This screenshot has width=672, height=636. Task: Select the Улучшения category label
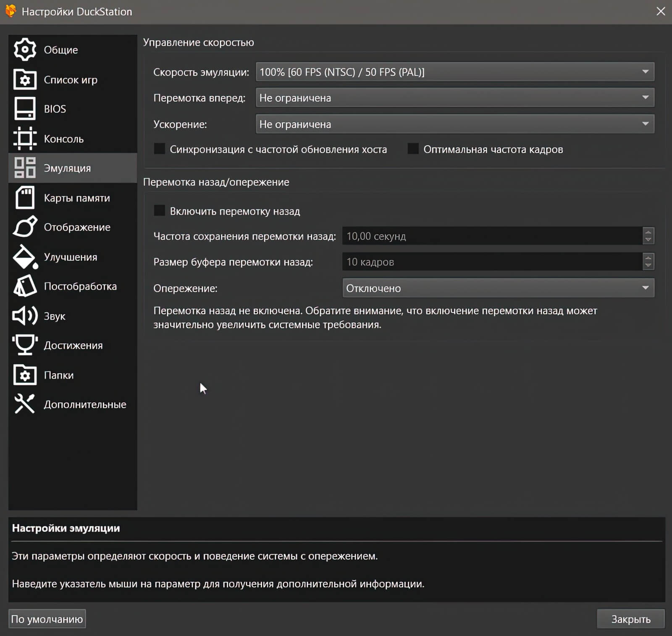[x=71, y=257]
